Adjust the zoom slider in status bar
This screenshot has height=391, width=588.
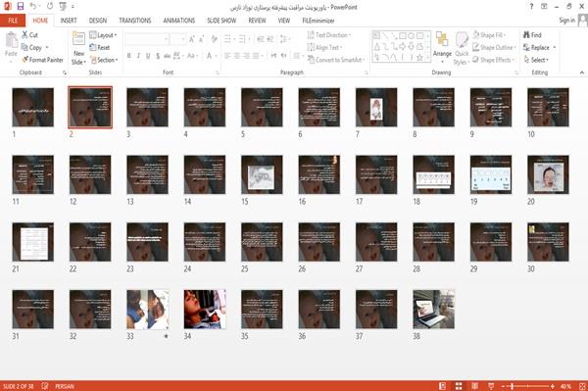tap(528, 386)
